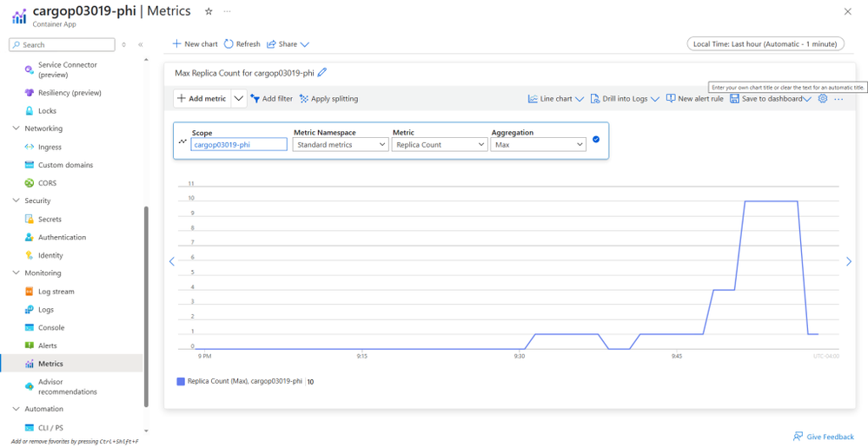Open the Metric Namespace dropdown
Image resolution: width=868 pixels, height=447 pixels.
pyautogui.click(x=341, y=145)
